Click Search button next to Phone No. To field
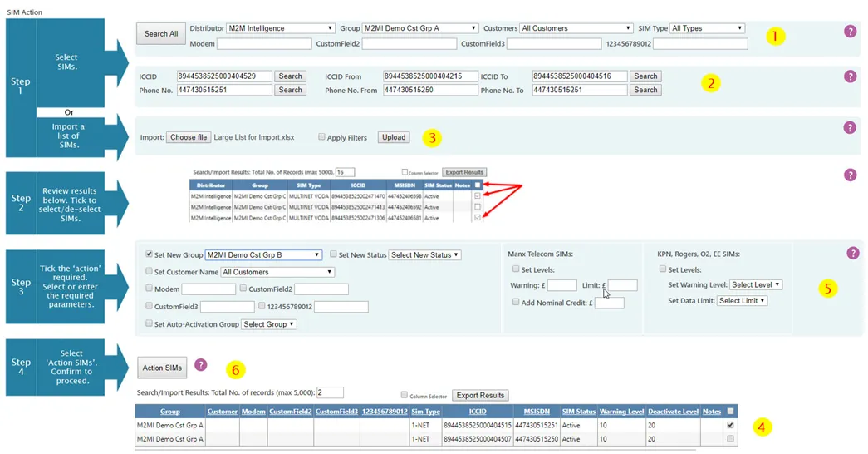The height and width of the screenshot is (454, 868). 645,90
